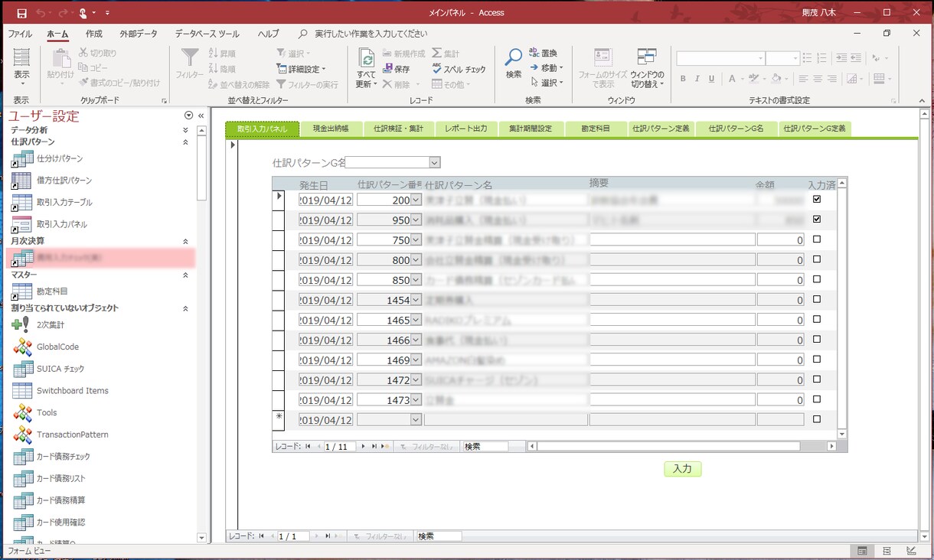Open ファイル menu tab
The height and width of the screenshot is (560, 934).
pos(20,34)
